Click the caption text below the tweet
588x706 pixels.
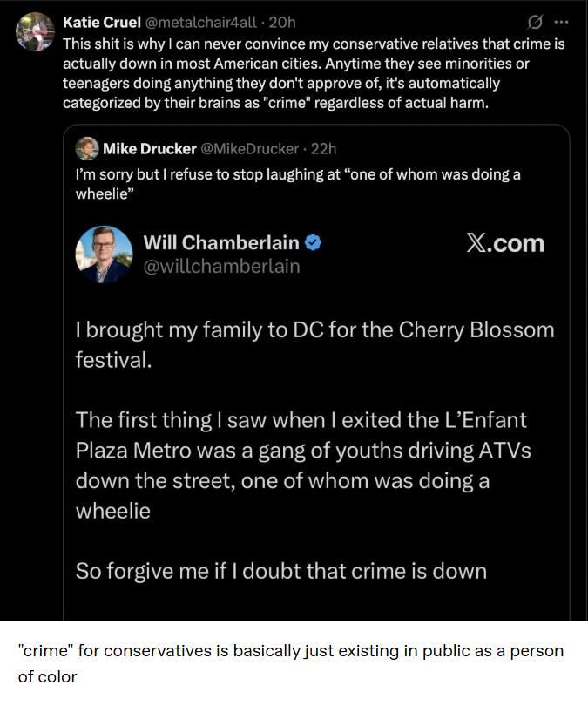click(291, 663)
